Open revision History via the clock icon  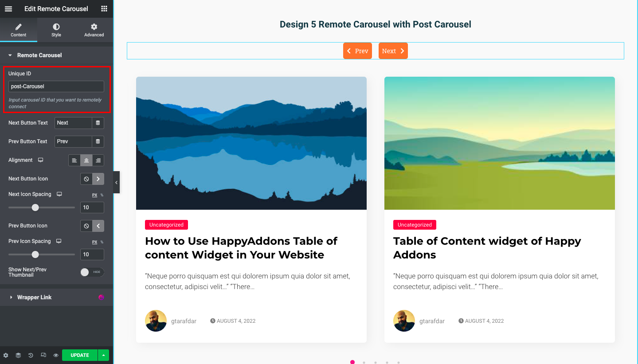(x=30, y=355)
